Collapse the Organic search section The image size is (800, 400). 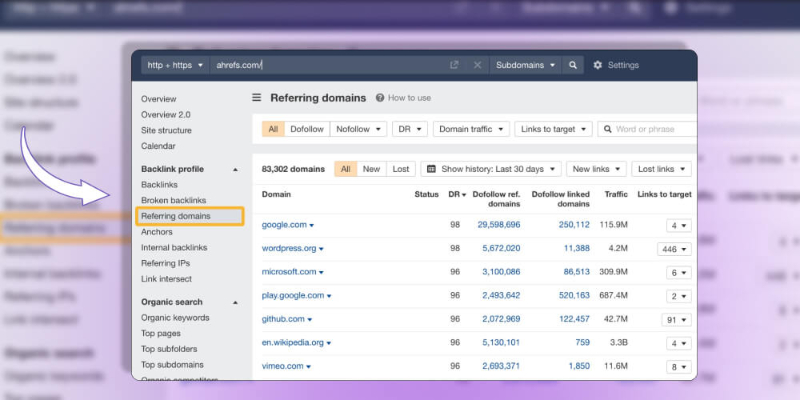[x=235, y=303]
